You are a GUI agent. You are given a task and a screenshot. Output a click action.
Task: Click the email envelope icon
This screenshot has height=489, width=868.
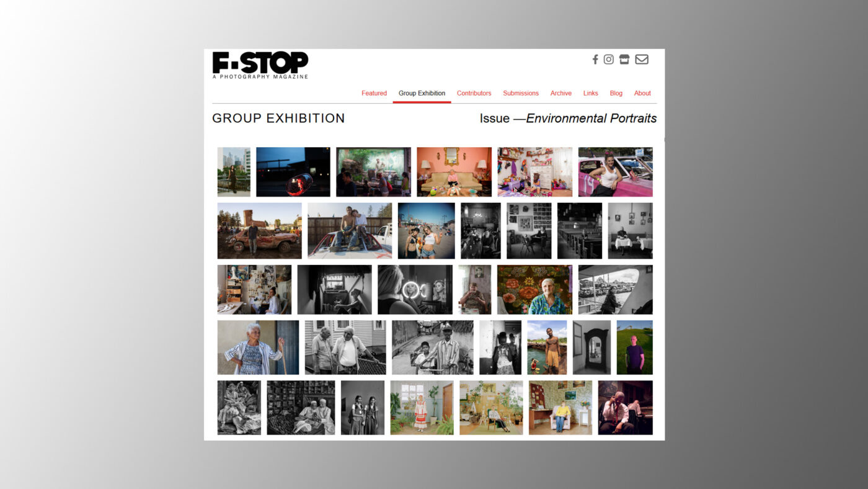[x=642, y=60]
